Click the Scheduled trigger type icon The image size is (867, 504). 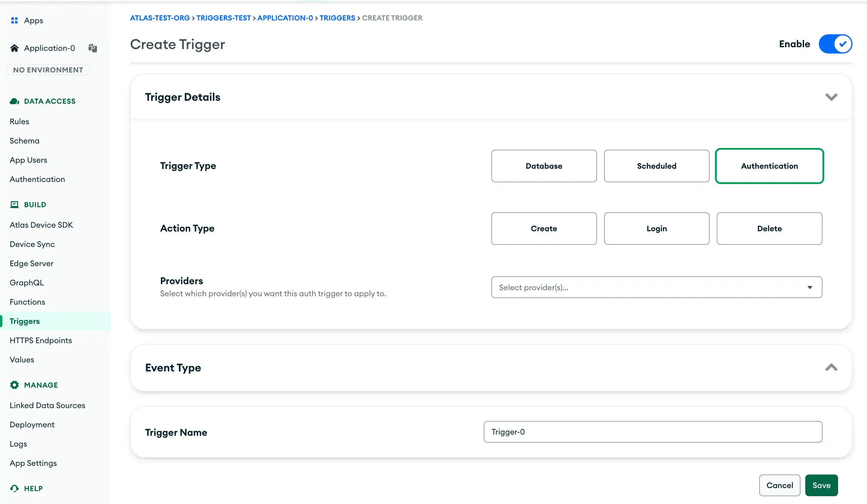(x=657, y=166)
